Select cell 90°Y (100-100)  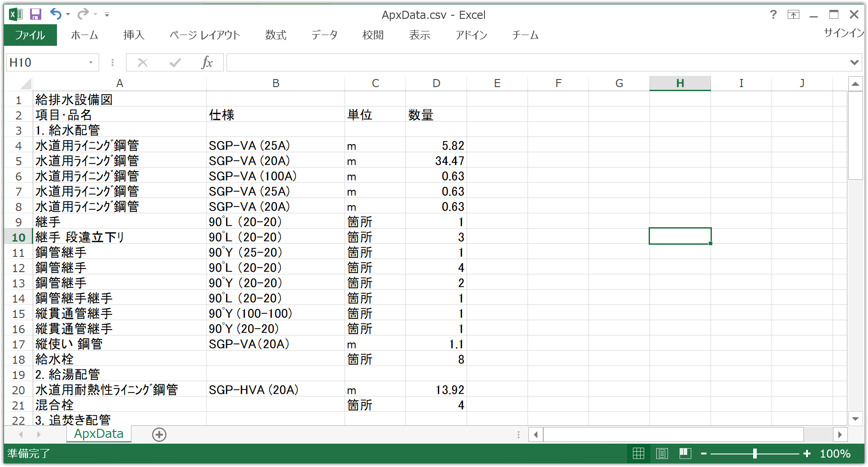pyautogui.click(x=275, y=313)
